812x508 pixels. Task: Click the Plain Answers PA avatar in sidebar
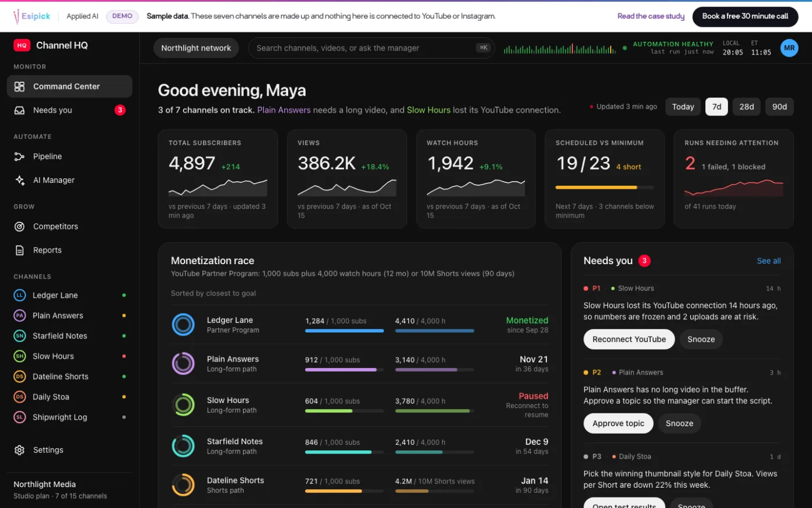[20, 316]
